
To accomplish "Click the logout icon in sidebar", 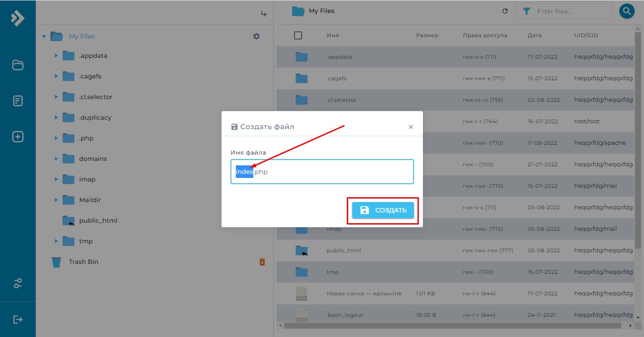I will (17, 320).
